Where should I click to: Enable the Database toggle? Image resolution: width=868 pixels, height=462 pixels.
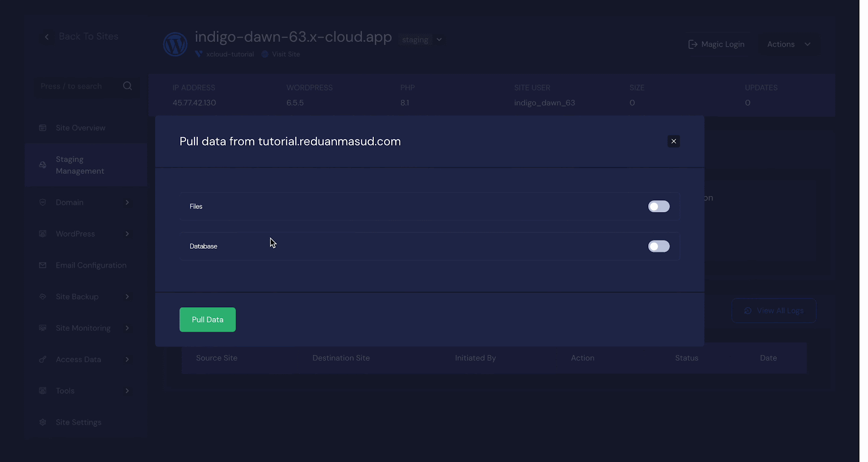(x=659, y=246)
